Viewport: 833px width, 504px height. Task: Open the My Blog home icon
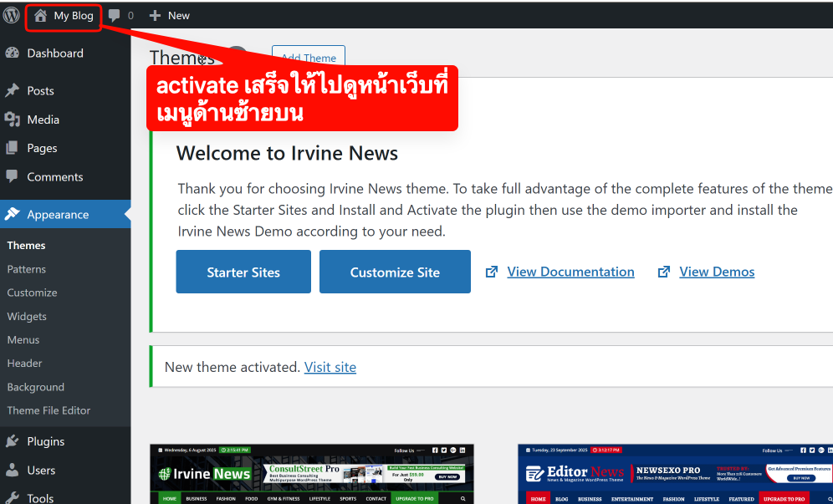(x=40, y=16)
